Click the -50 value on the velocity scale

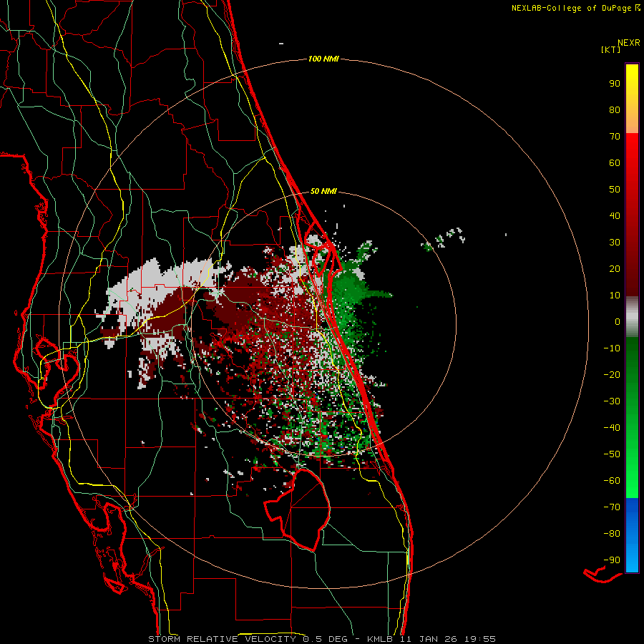click(x=612, y=454)
